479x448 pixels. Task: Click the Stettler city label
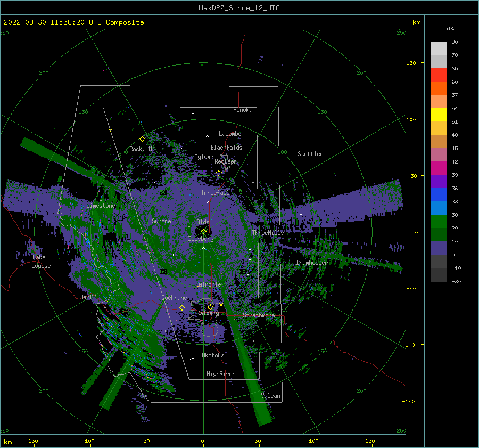click(x=310, y=154)
